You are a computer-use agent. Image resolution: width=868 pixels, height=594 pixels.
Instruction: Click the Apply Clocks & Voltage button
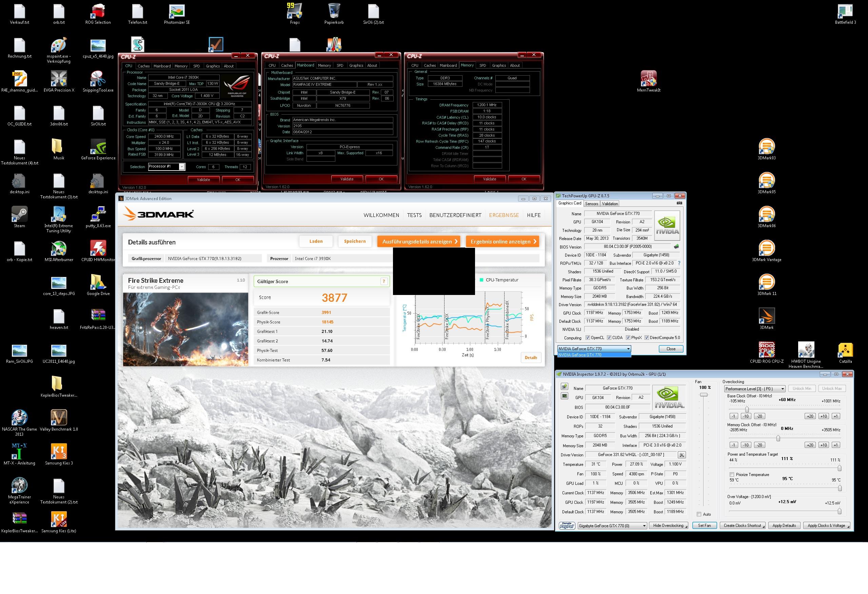pos(827,526)
